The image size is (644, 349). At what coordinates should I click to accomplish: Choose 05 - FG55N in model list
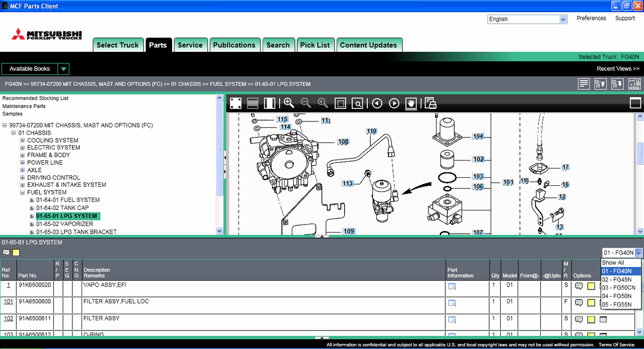[x=621, y=304]
